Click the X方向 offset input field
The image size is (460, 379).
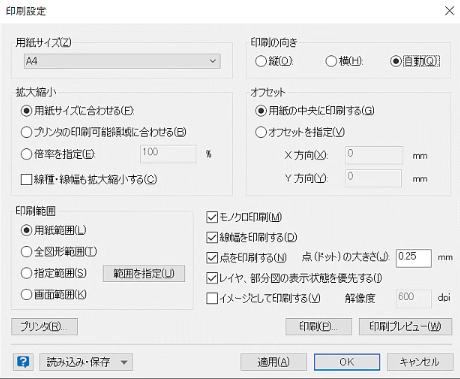[374, 155]
